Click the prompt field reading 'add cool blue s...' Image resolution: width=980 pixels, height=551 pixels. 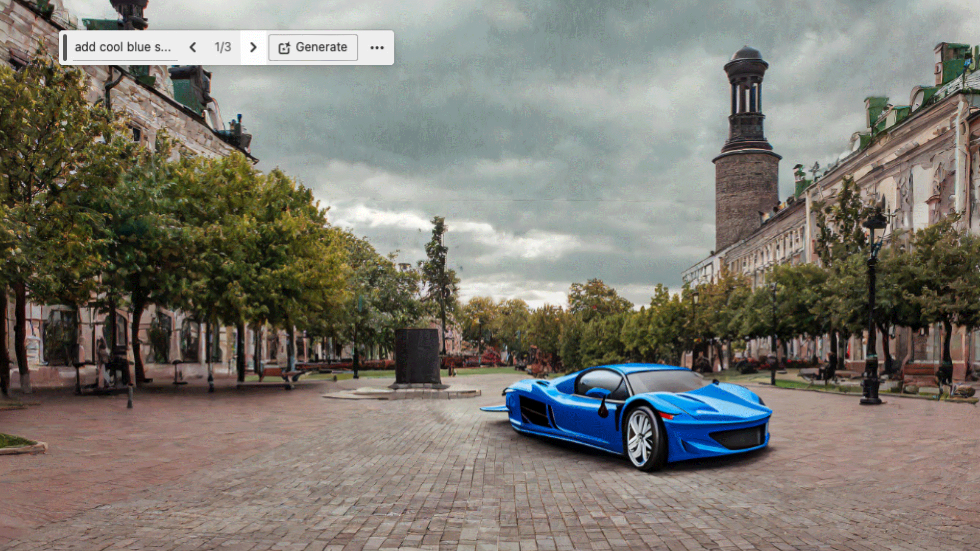125,47
